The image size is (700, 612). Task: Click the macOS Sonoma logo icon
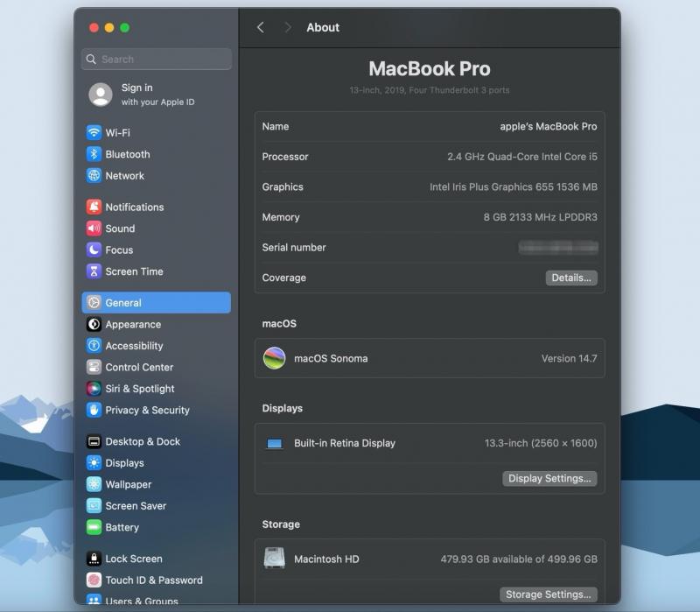point(274,358)
